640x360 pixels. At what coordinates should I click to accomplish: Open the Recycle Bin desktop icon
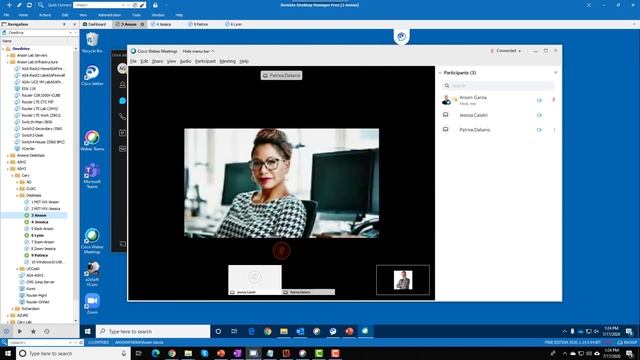pyautogui.click(x=92, y=42)
